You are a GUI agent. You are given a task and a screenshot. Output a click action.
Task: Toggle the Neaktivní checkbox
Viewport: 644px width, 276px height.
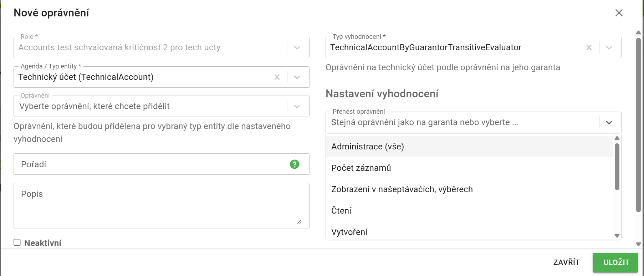point(17,242)
